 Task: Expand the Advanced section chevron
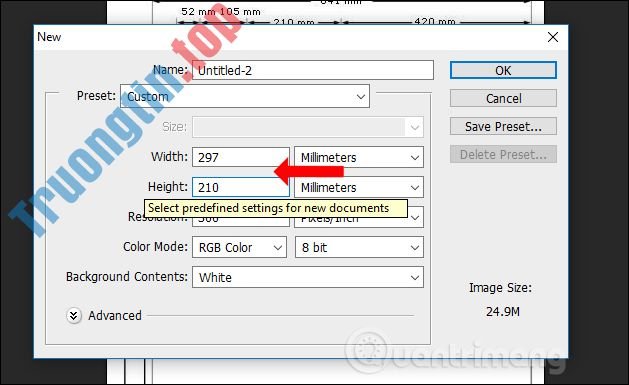coord(73,316)
